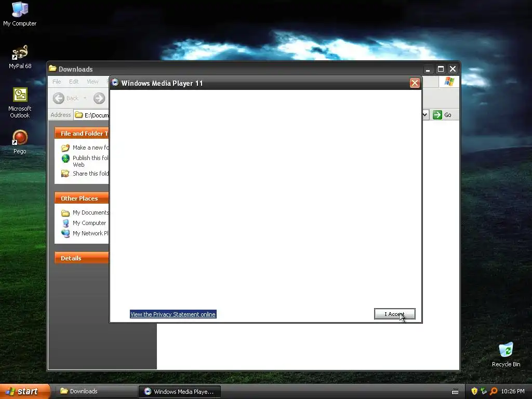Expand the Details panel header
The height and width of the screenshot is (399, 532).
pos(82,258)
